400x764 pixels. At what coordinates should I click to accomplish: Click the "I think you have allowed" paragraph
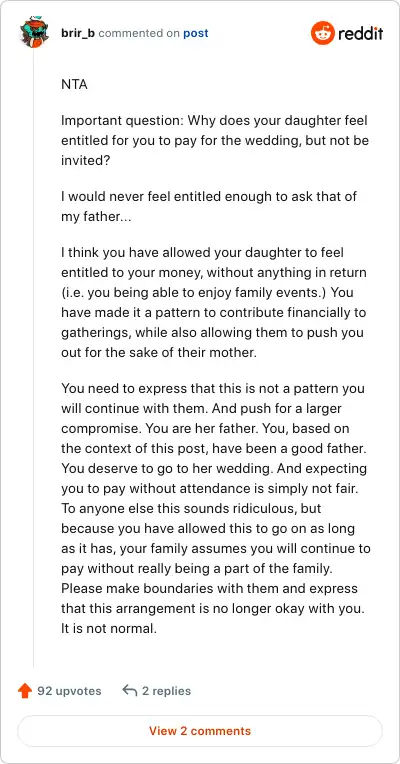click(x=214, y=303)
